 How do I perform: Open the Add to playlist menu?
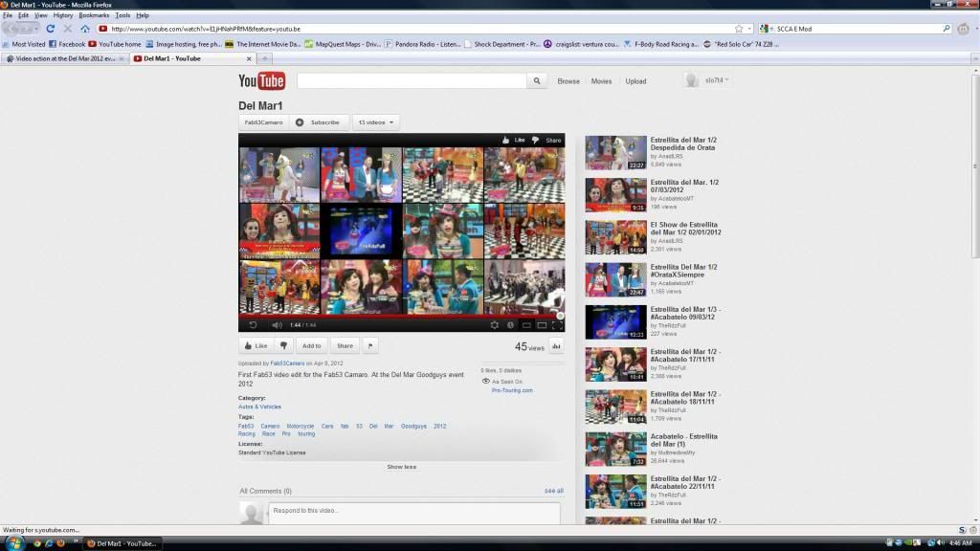point(311,346)
